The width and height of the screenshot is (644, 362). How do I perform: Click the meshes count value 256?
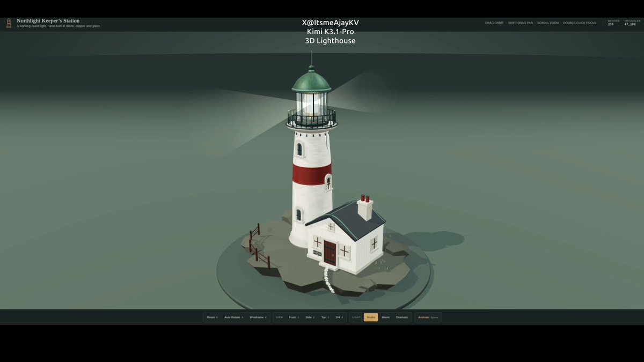point(611,25)
